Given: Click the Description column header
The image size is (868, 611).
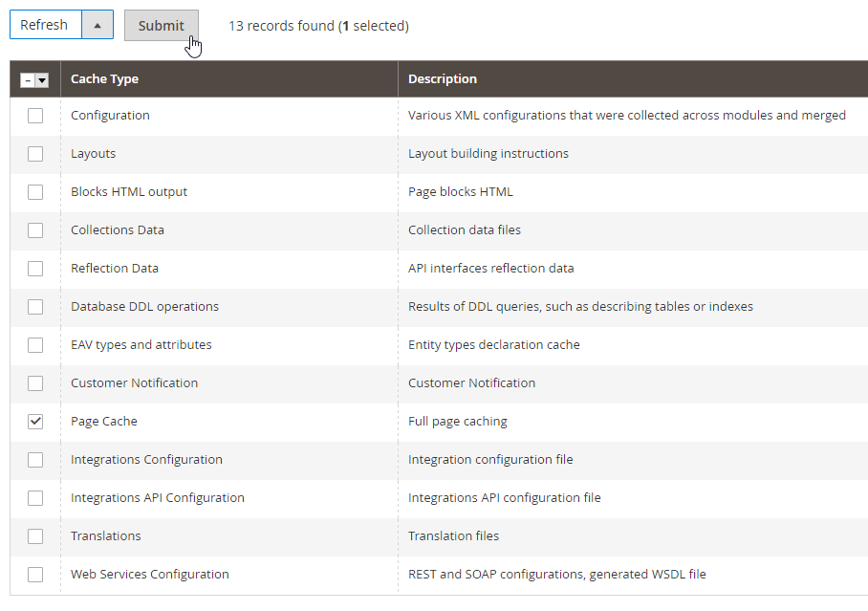Looking at the screenshot, I should [633, 79].
